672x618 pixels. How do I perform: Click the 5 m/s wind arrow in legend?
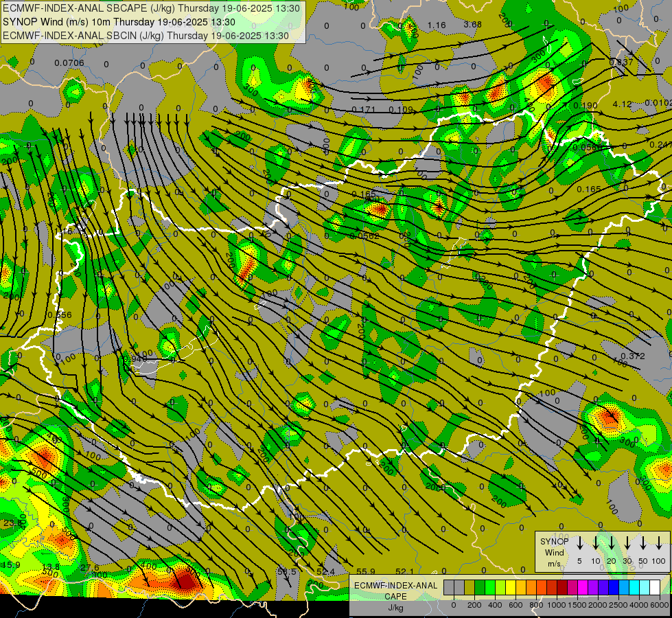(579, 543)
